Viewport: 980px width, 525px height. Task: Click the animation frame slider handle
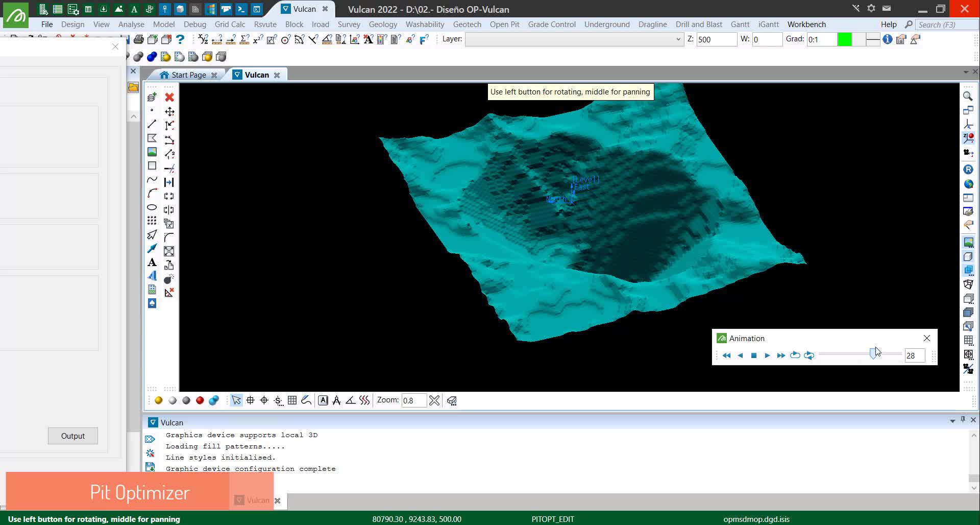[x=873, y=354]
